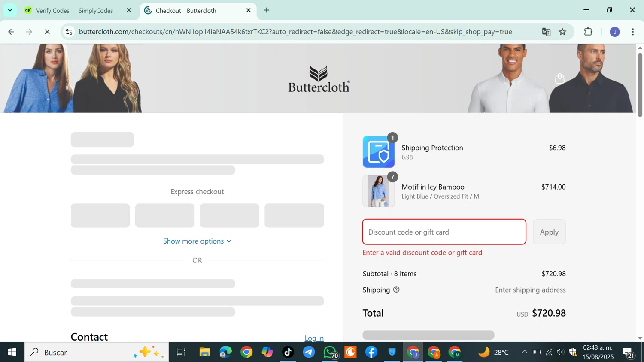Click the weather 28°C widget
644x362 pixels.
494,352
